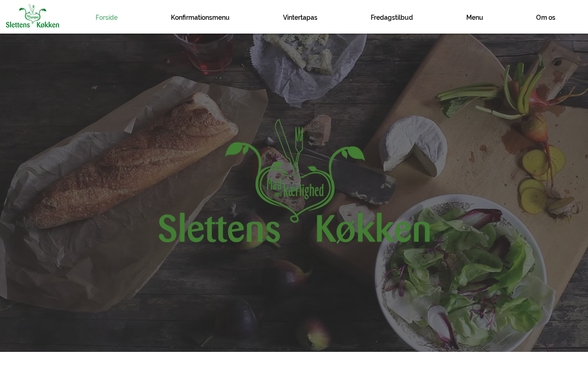Go to the Konfirmationsmenu page
The image size is (588, 368).
[x=200, y=17]
